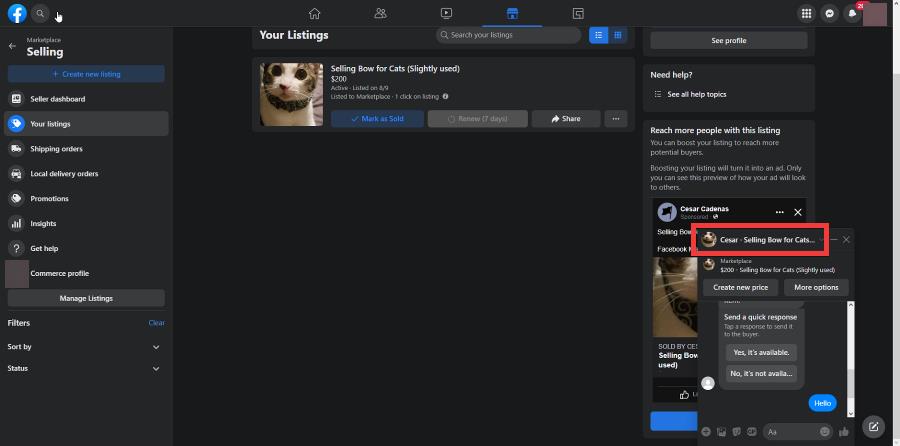Open the three-dot menu on the listing
The image size is (900, 446).
(616, 119)
